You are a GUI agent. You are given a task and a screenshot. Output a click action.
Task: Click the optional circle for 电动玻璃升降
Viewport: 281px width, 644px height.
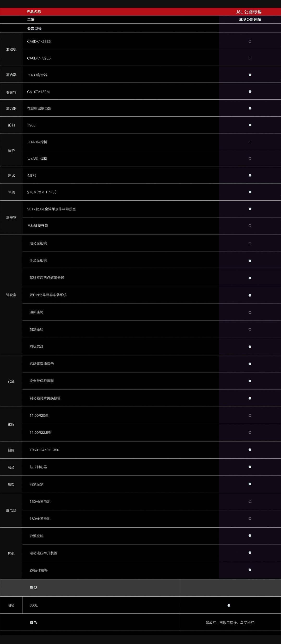tap(250, 225)
